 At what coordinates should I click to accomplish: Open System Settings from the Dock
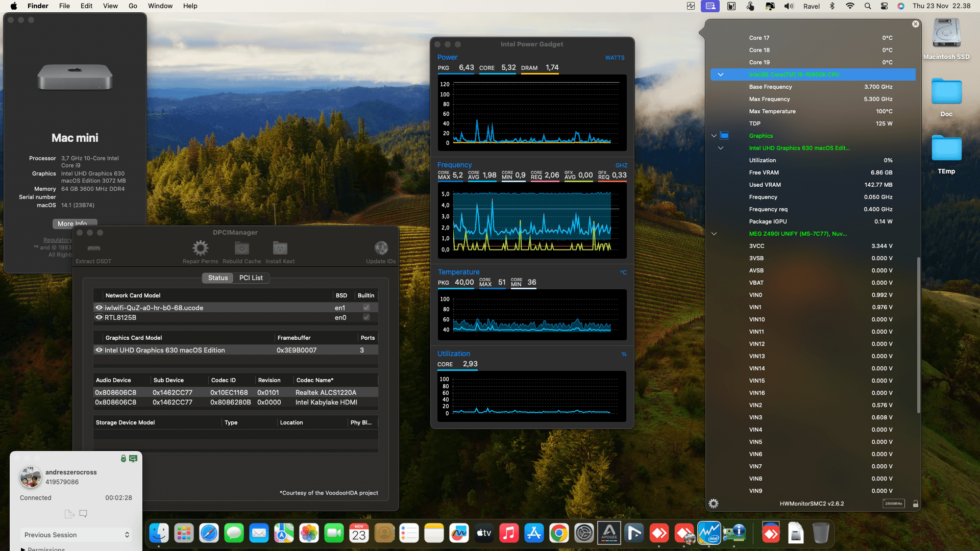[x=584, y=533]
